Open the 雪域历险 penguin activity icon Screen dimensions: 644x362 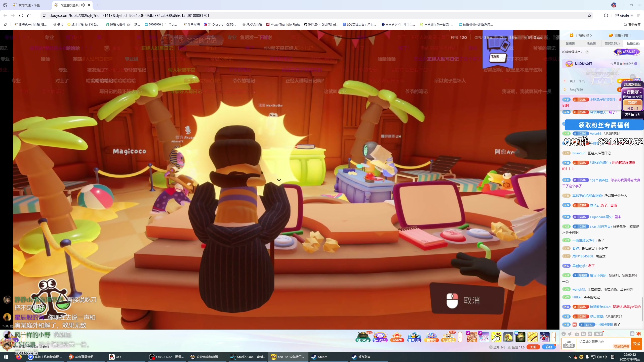414,337
